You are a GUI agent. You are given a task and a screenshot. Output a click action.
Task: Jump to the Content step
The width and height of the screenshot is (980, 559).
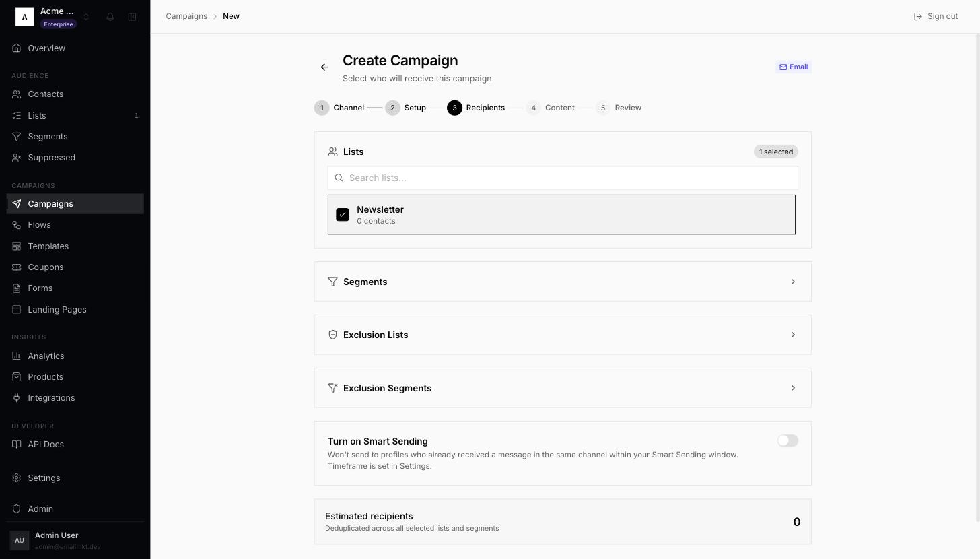tap(551, 108)
